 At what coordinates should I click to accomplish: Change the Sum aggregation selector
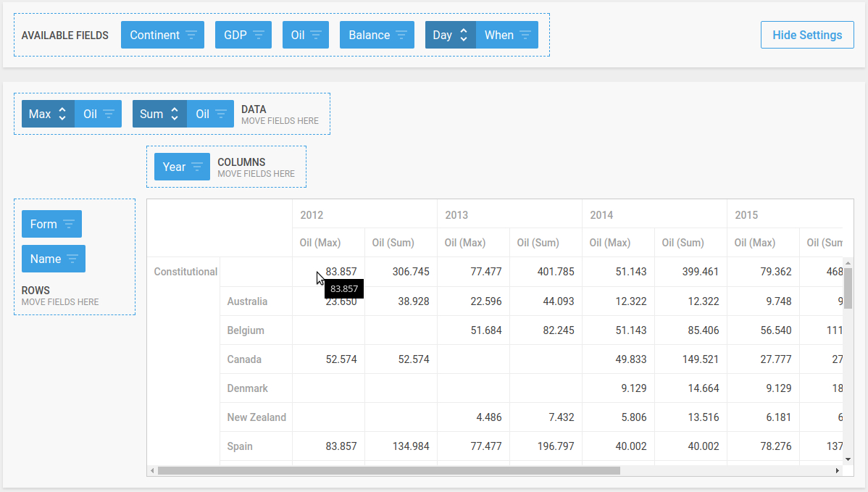[x=159, y=114]
